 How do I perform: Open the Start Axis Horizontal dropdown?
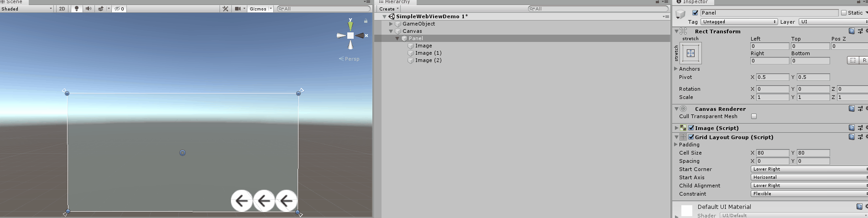pos(809,177)
